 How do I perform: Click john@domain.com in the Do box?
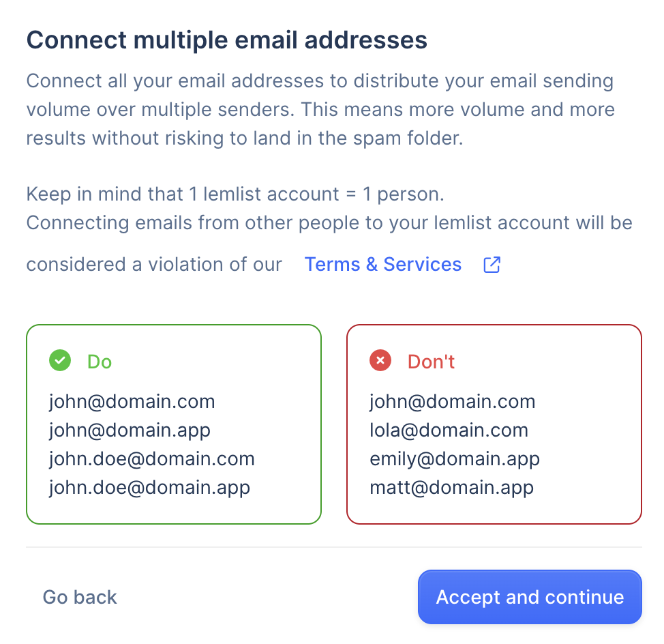(x=132, y=402)
